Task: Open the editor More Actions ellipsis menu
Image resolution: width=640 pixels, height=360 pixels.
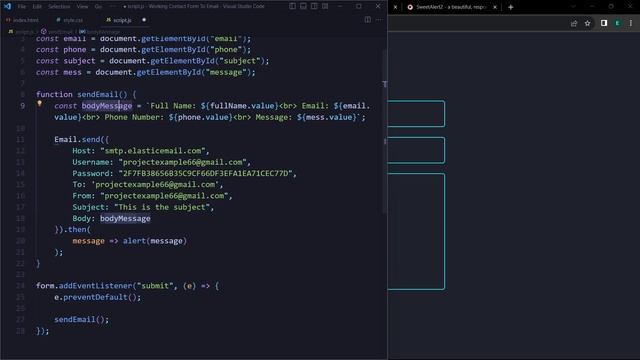Action: (x=379, y=20)
